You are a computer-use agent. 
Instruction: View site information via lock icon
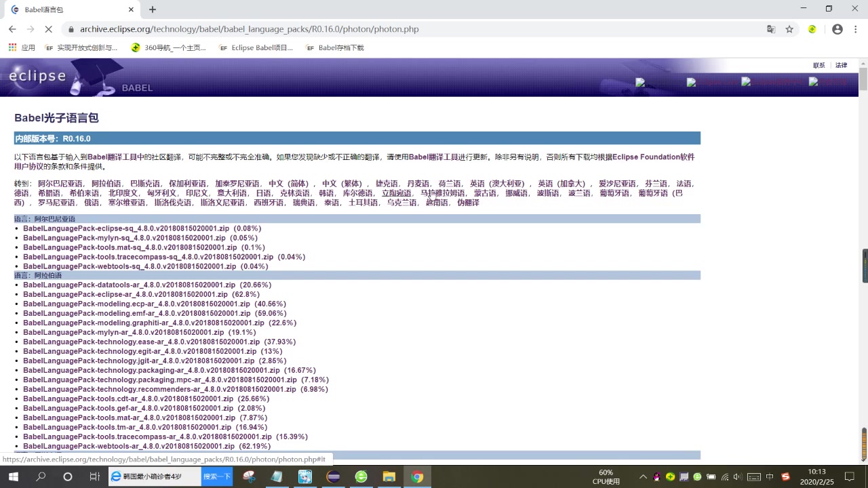pyautogui.click(x=71, y=29)
